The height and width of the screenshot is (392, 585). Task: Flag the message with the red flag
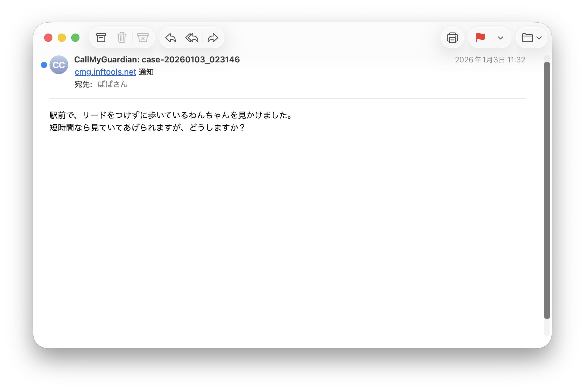(480, 38)
